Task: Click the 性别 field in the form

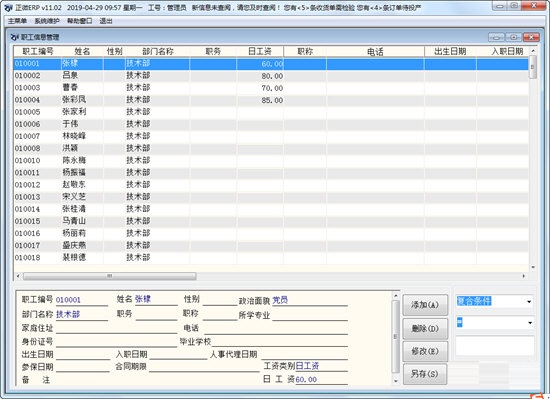Action: (x=220, y=300)
